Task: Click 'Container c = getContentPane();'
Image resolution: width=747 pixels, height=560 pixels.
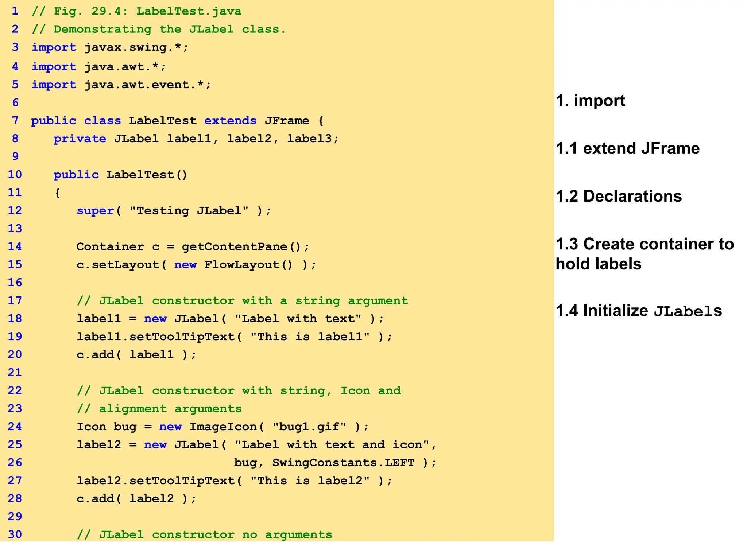Action: [x=193, y=247]
